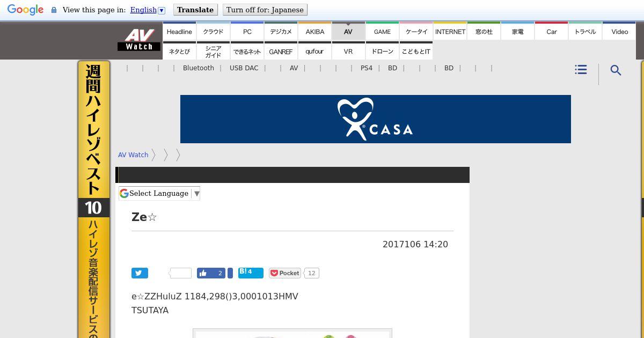Image resolution: width=644 pixels, height=338 pixels.
Task: Share article via Twitter bird icon
Action: click(140, 273)
